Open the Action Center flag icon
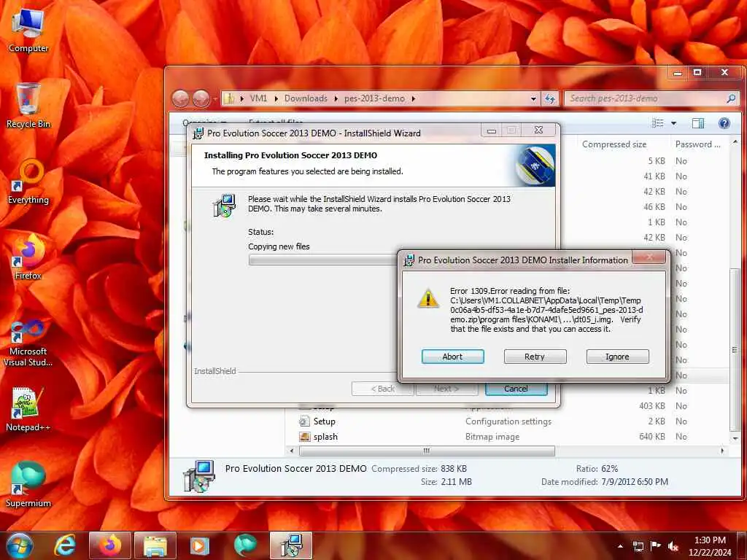This screenshot has height=560, width=747. coord(656,546)
